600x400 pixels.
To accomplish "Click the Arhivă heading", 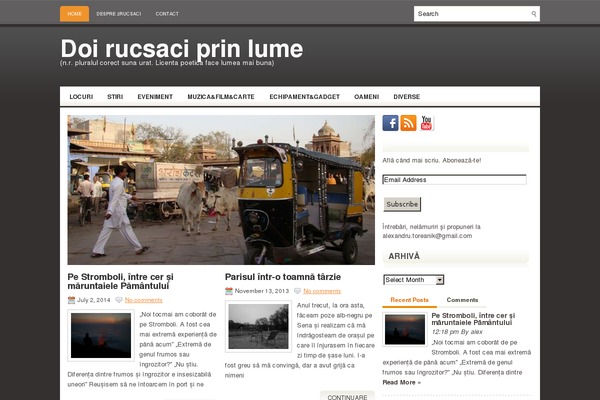I will coord(404,256).
